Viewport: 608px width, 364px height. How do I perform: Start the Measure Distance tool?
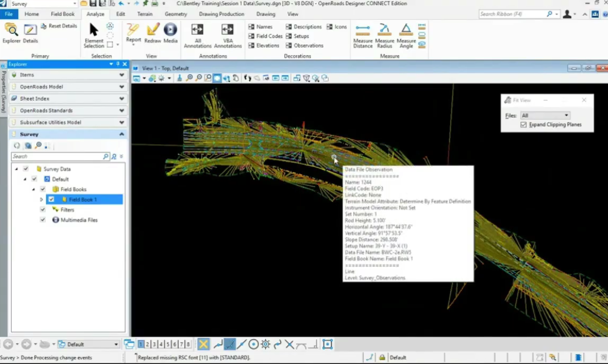363,35
